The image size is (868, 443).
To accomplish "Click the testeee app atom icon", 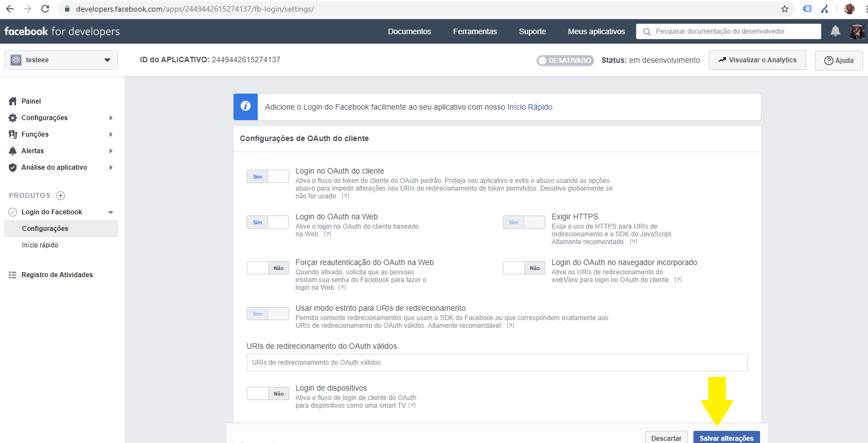I will 16,60.
